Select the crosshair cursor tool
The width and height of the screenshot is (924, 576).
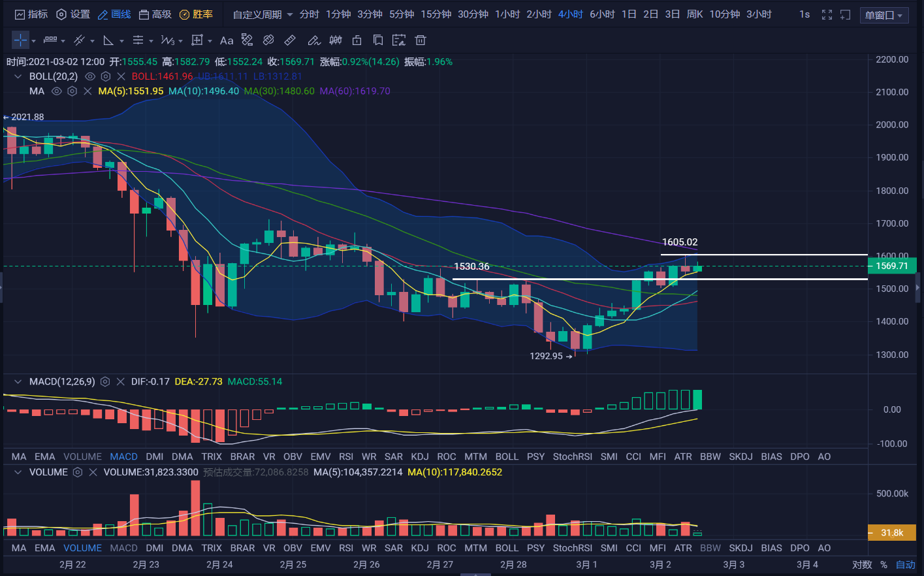(20, 40)
